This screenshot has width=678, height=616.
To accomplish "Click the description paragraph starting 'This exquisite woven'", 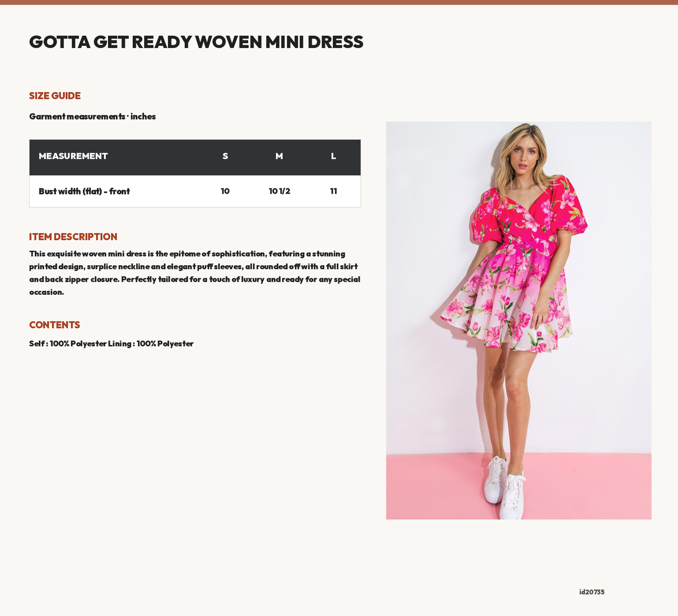I will pyautogui.click(x=195, y=273).
